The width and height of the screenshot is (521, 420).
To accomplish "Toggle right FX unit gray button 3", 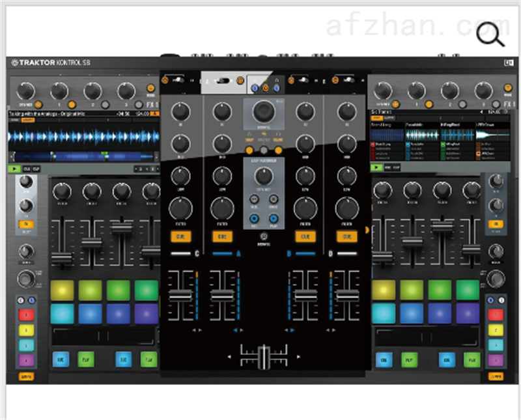I will pos(496,104).
